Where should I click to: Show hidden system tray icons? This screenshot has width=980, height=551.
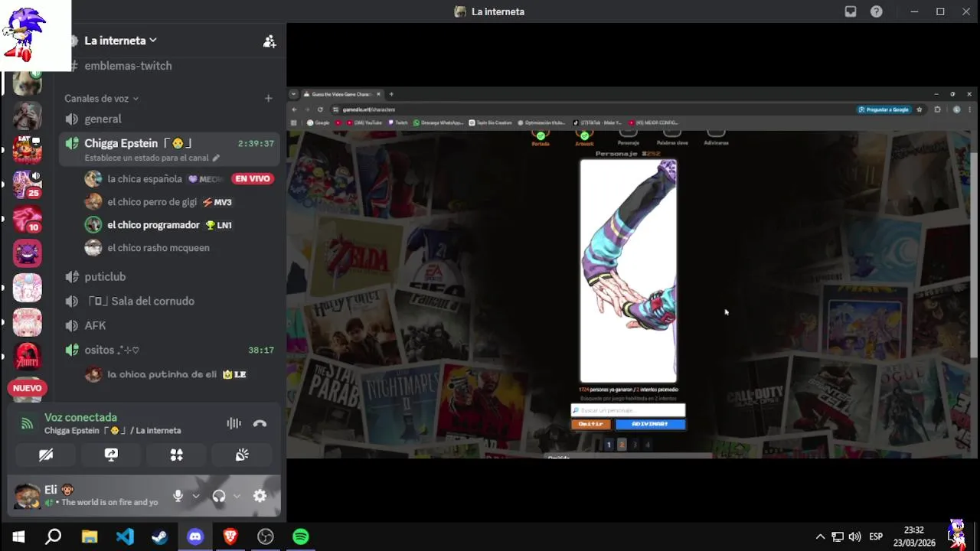click(820, 536)
